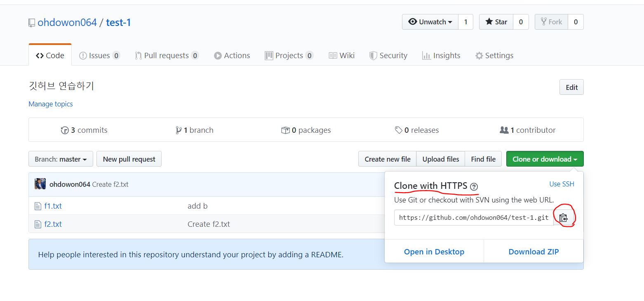Open the repository book icon beside ohdowon064
The width and height of the screenshot is (644, 301).
(32, 23)
